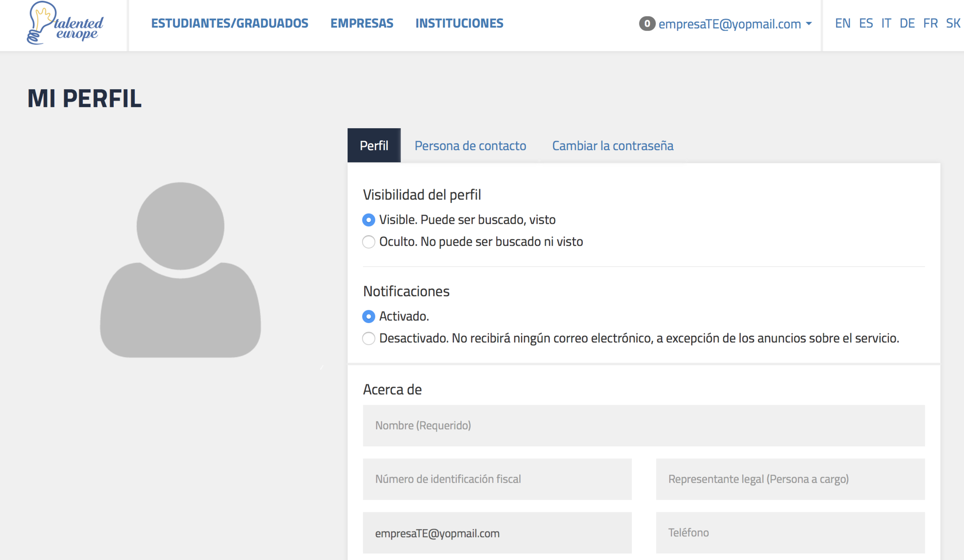
Task: Click the notification count badge
Action: [x=647, y=24]
